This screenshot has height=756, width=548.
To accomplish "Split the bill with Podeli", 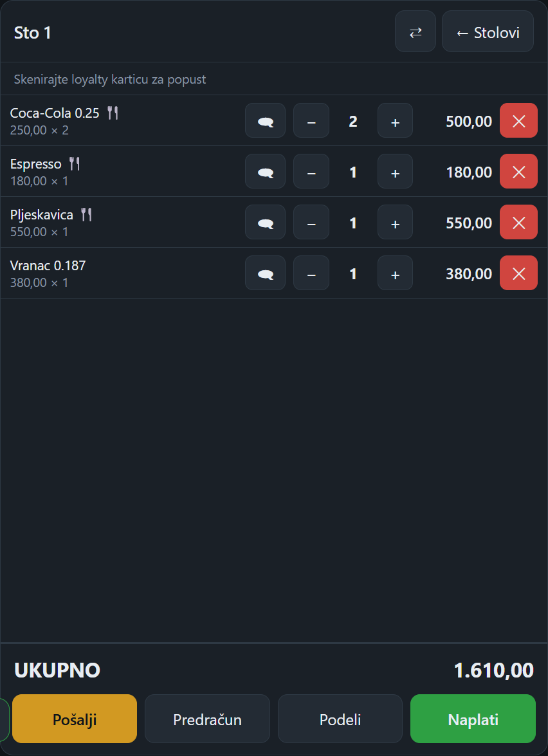I will point(340,719).
